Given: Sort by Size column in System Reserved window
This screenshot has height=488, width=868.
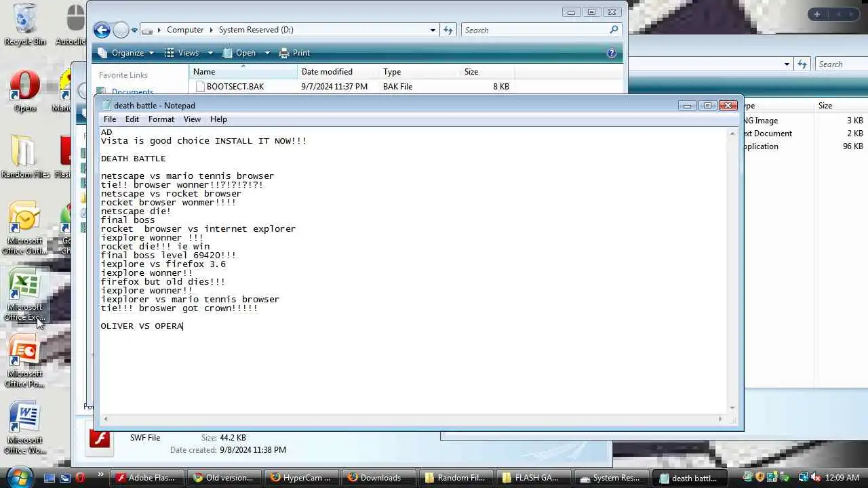Looking at the screenshot, I should (487, 72).
